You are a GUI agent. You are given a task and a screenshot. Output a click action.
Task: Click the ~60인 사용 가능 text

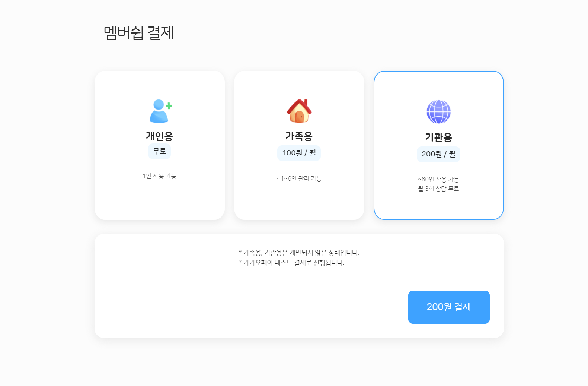438,179
